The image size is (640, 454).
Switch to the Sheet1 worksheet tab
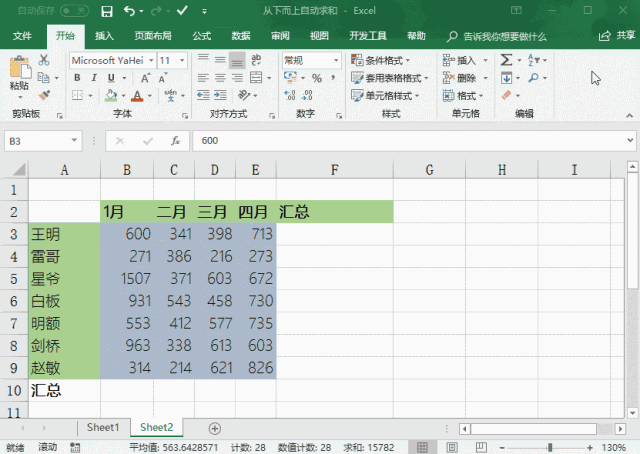(x=102, y=428)
